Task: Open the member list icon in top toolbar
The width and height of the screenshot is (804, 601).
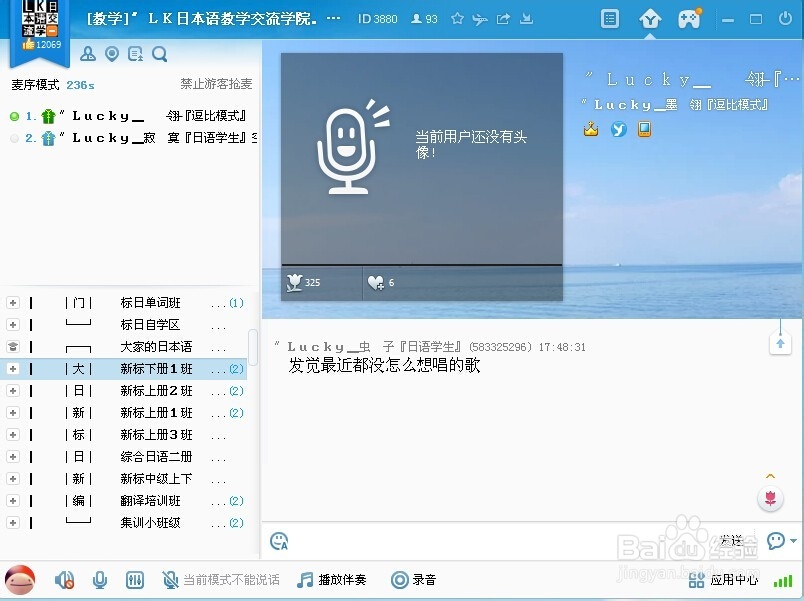Action: coord(88,54)
